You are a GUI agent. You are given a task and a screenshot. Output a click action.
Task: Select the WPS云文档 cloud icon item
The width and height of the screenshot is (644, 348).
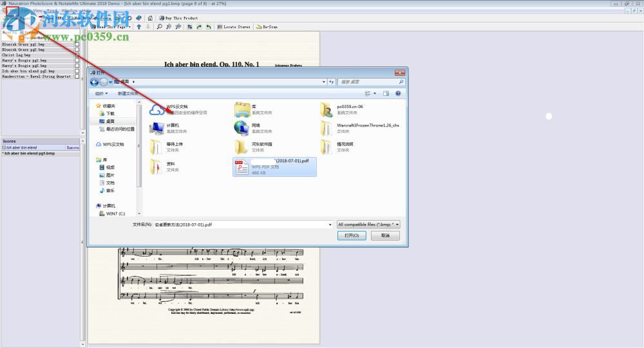156,109
